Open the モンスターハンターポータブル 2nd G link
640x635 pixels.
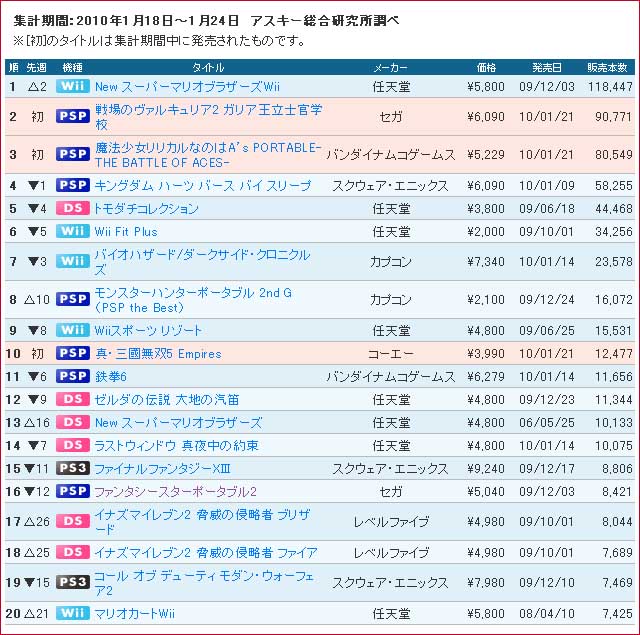coord(193,300)
